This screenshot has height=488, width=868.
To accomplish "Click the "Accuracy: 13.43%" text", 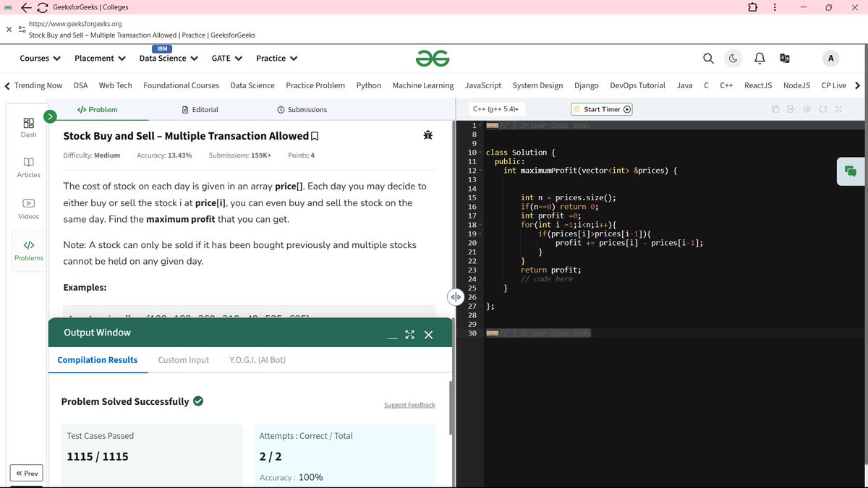I will 164,155.
